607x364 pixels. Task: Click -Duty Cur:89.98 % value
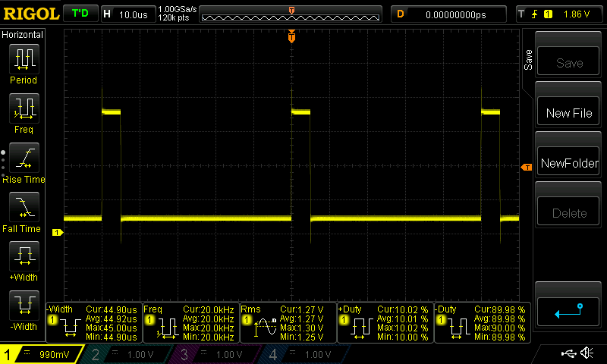500,310
